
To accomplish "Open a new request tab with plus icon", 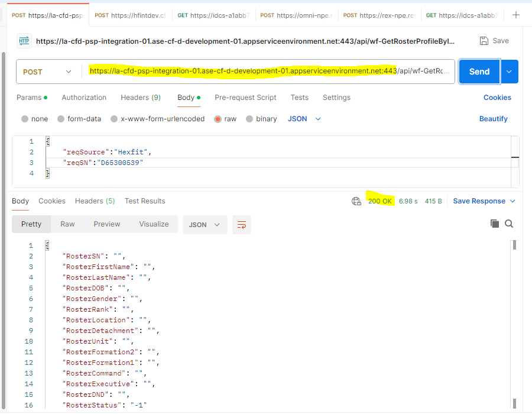I will 517,15.
